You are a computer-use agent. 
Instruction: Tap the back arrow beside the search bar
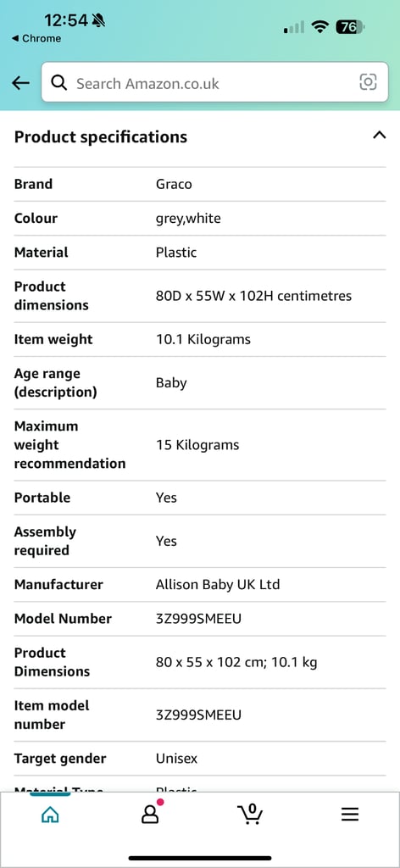coord(20,83)
